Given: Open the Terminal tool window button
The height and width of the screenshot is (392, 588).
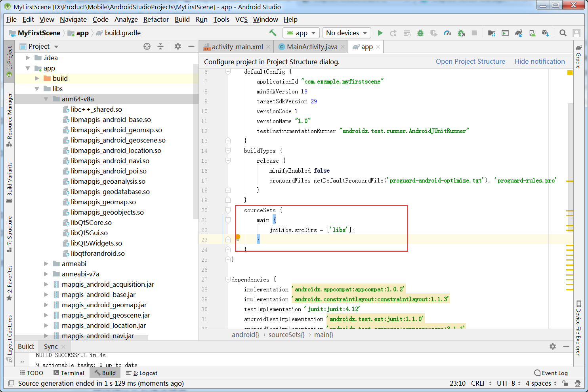Looking at the screenshot, I should 69,373.
